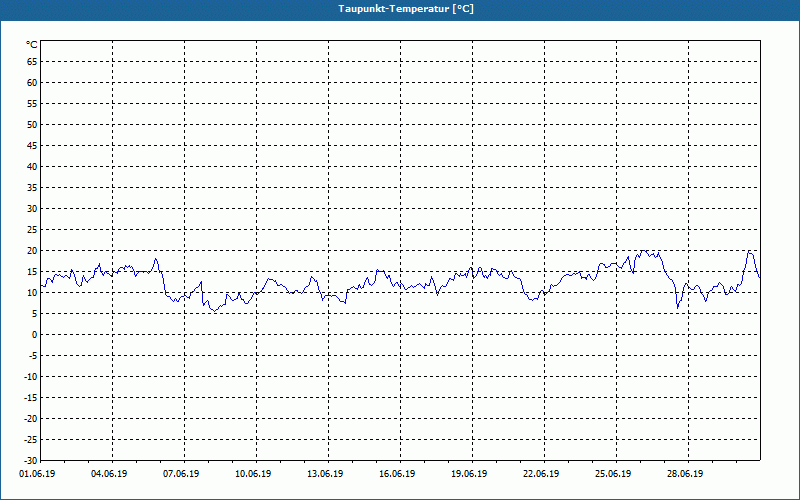Screen dimensions: 800x500
Task: Select the 15 value on the y-axis
Action: pyautogui.click(x=32, y=272)
